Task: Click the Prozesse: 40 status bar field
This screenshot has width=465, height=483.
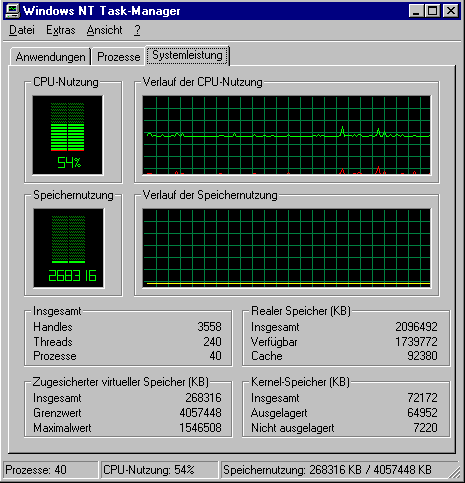Action: coord(51,470)
